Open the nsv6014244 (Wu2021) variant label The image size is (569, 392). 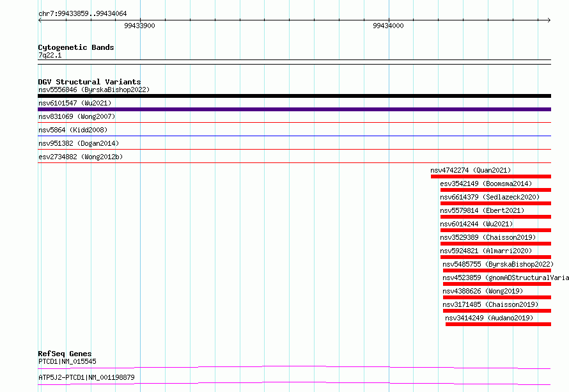476,224
